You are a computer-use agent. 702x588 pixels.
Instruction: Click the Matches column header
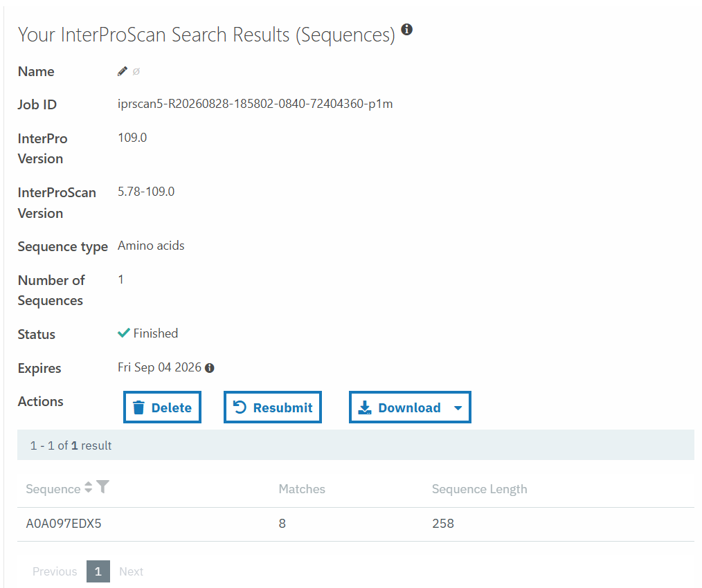[302, 488]
